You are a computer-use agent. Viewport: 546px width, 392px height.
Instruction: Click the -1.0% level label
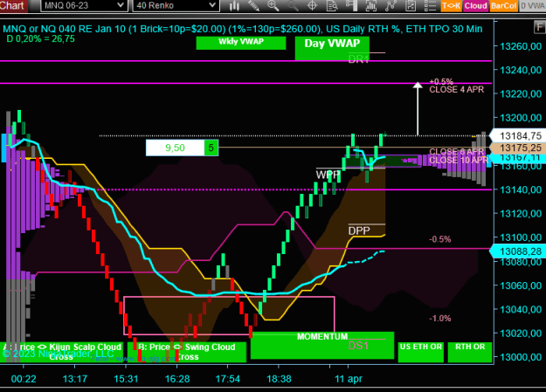pos(440,318)
